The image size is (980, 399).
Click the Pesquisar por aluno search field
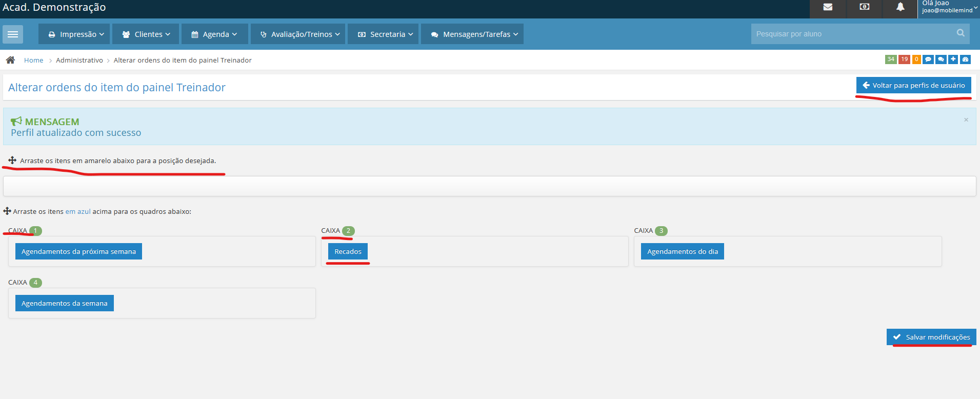(x=851, y=34)
